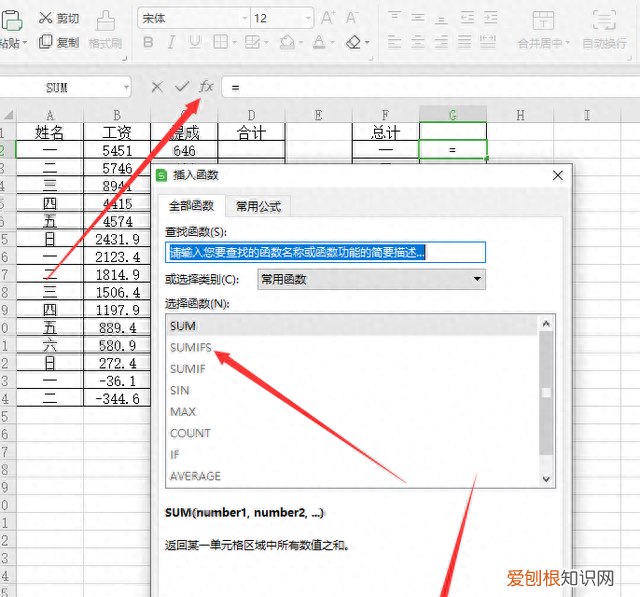The width and height of the screenshot is (640, 597).
Task: Select column D header
Action: click(x=251, y=115)
